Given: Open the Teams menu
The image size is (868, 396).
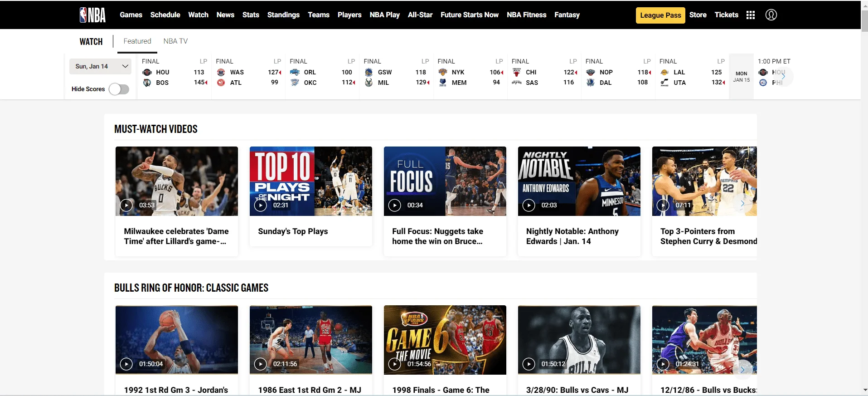Looking at the screenshot, I should [319, 15].
